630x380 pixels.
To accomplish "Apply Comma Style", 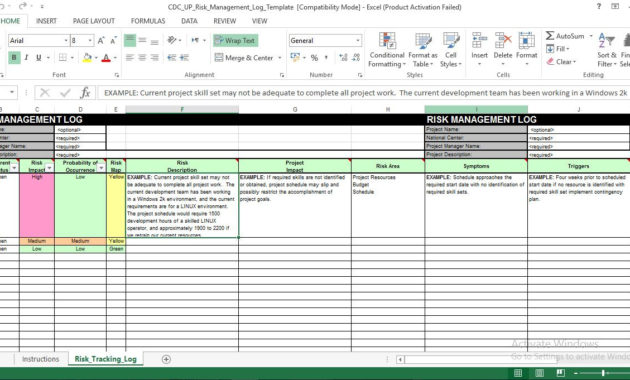I will point(326,58).
